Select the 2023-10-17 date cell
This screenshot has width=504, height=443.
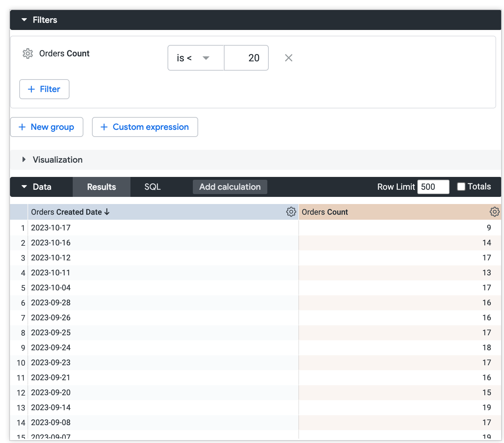[x=51, y=228]
